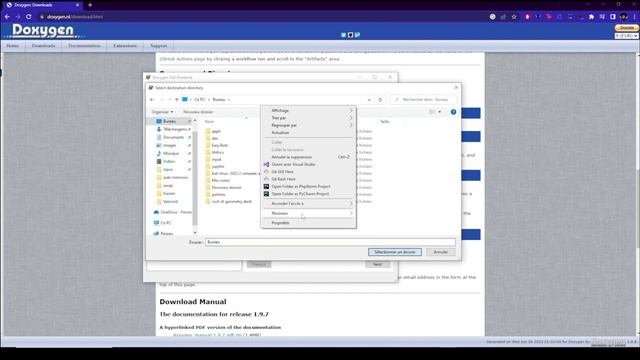Viewport: 640px width, 360px height.
Task: Expand the Nouveau submenu
Action: pyautogui.click(x=308, y=213)
